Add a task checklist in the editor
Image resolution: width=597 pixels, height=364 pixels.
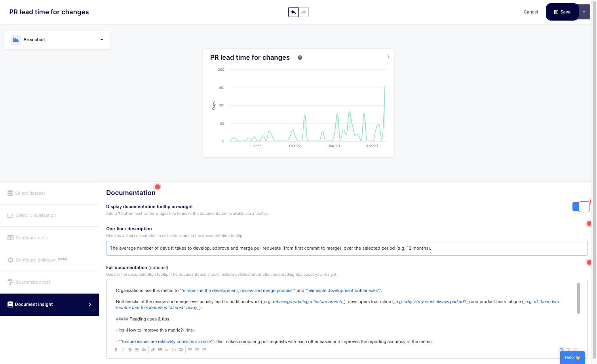pyautogui.click(x=204, y=350)
